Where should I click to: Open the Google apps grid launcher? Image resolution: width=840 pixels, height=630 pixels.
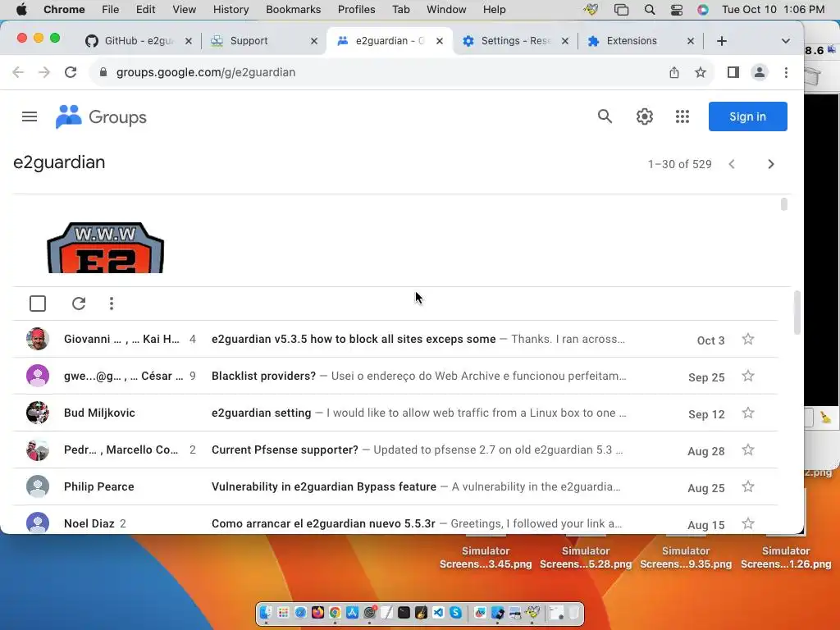point(682,116)
